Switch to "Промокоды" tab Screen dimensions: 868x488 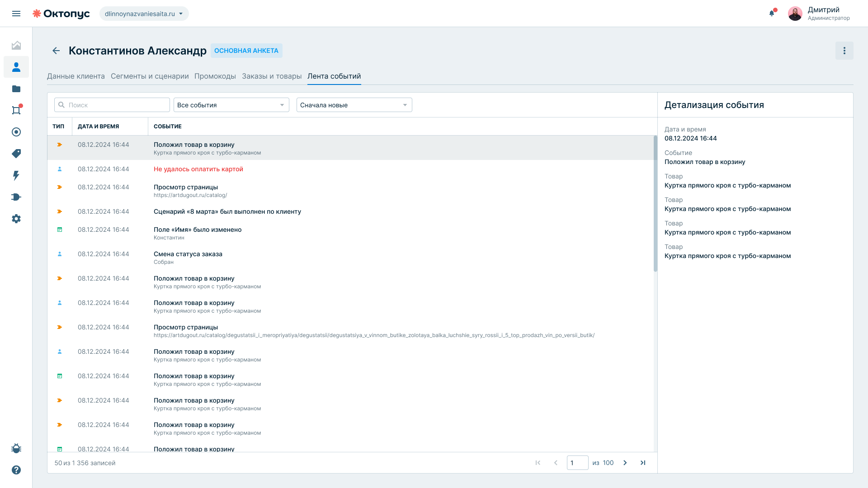215,76
